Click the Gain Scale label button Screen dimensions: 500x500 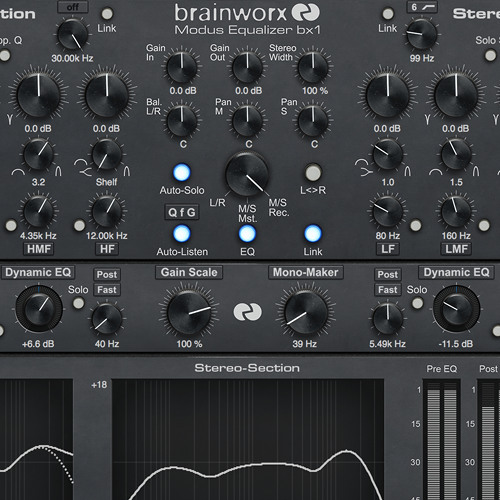point(189,273)
